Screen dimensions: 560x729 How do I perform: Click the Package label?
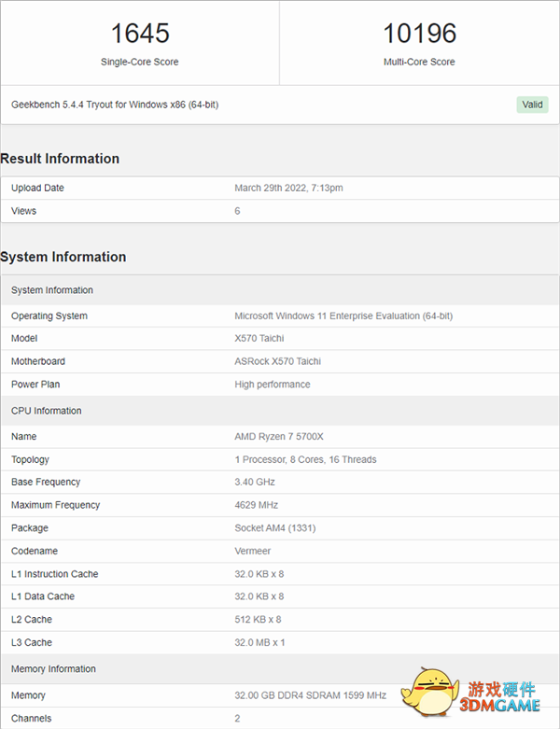point(30,528)
